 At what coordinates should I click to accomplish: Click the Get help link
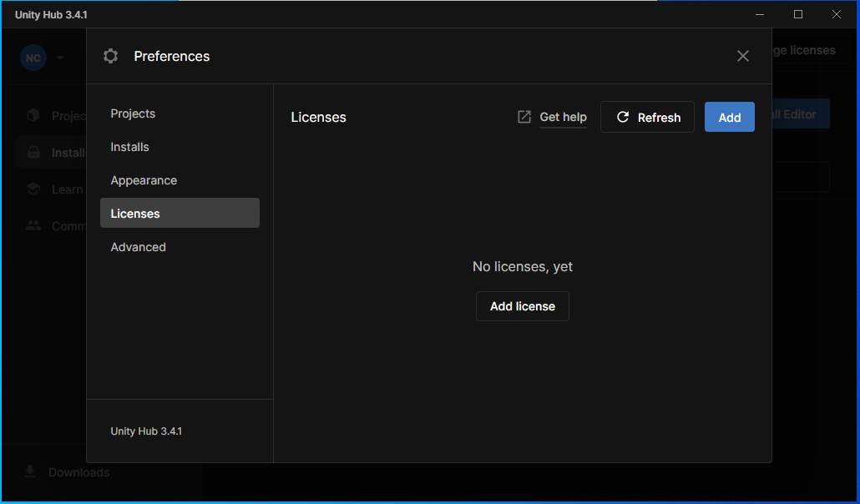point(563,117)
